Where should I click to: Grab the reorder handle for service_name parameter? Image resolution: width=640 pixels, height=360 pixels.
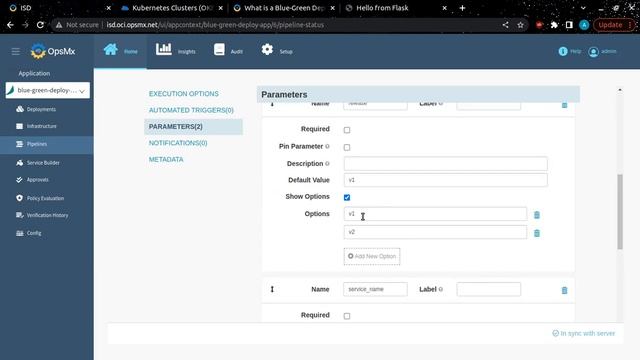coord(272,289)
